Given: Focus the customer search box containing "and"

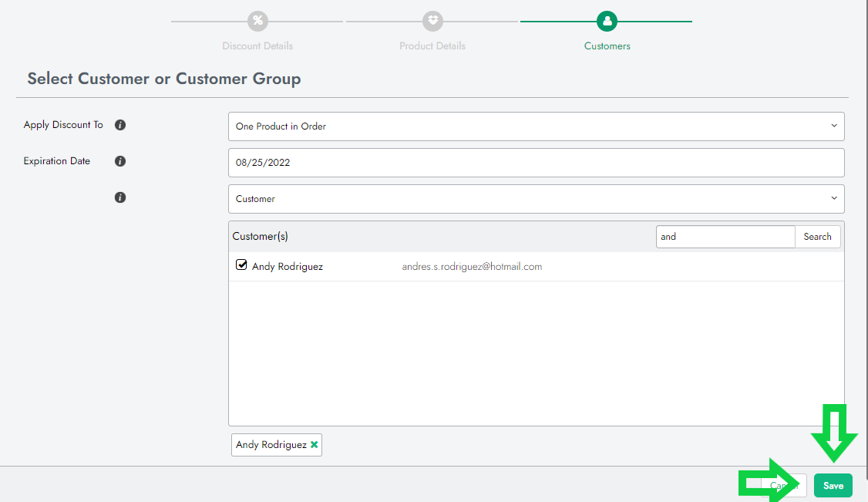Looking at the screenshot, I should (725, 237).
